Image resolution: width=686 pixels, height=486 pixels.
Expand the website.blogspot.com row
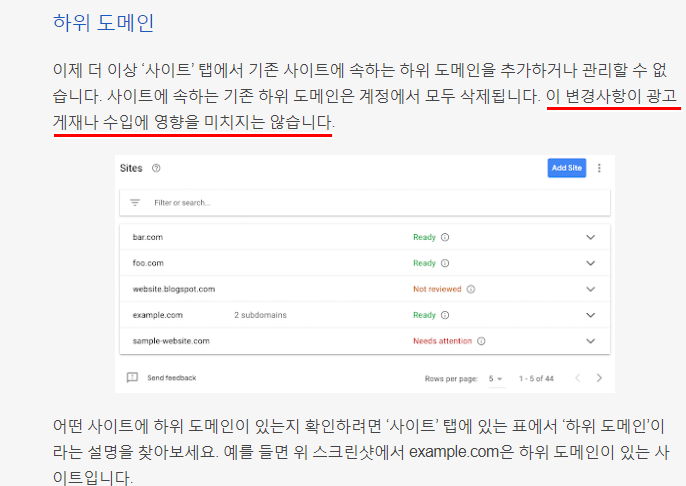click(591, 289)
